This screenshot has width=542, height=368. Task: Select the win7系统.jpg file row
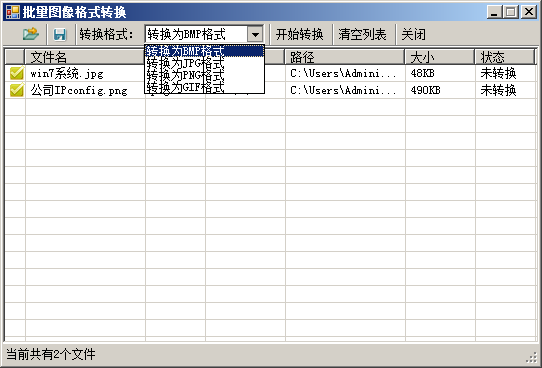(270, 73)
